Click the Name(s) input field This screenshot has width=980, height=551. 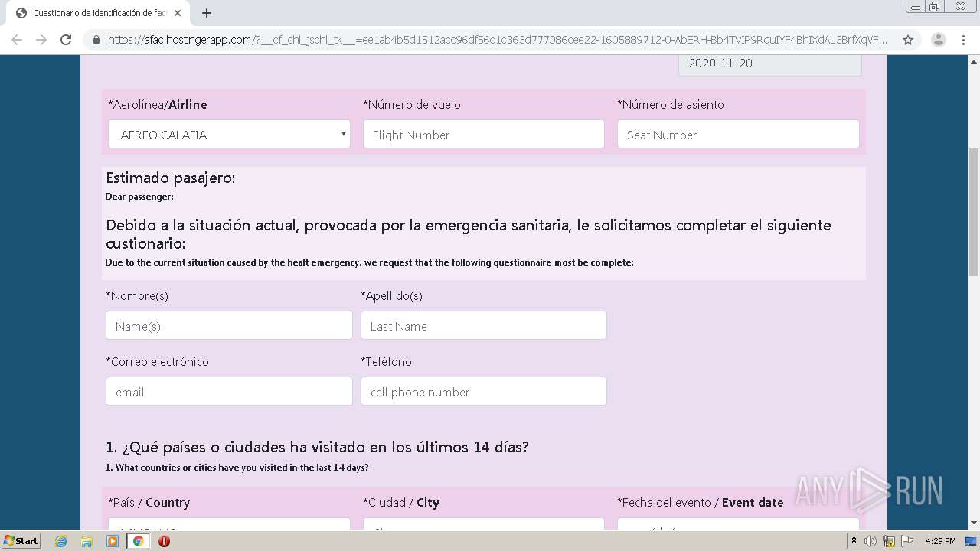point(229,325)
